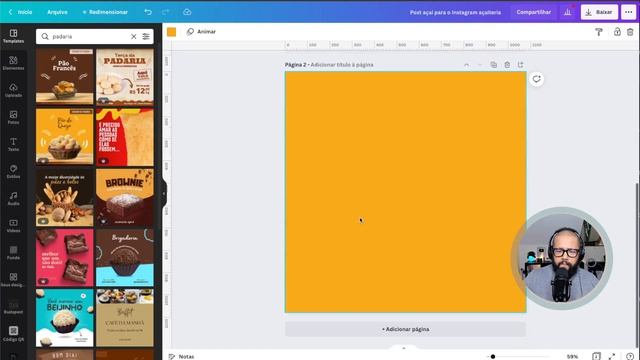
Task: Select the 'Brigadeiro' template thumbnail
Action: tap(125, 257)
